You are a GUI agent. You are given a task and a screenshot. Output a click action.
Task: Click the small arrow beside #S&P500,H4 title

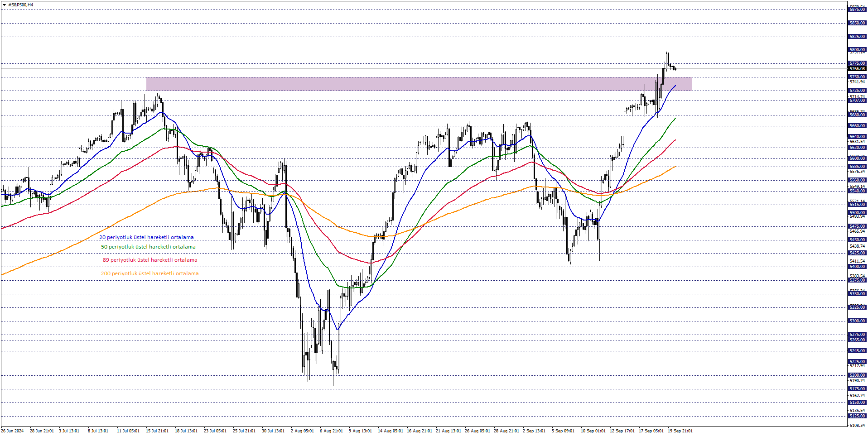(4, 5)
